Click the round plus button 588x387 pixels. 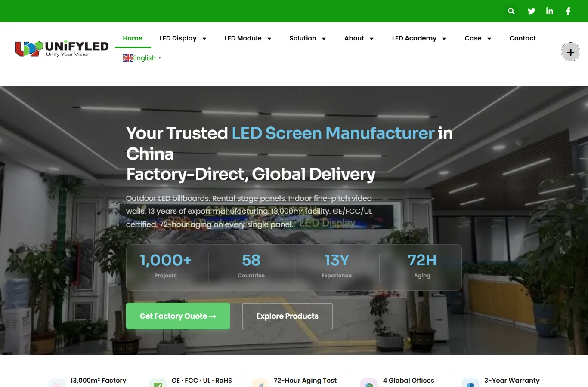[x=570, y=52]
